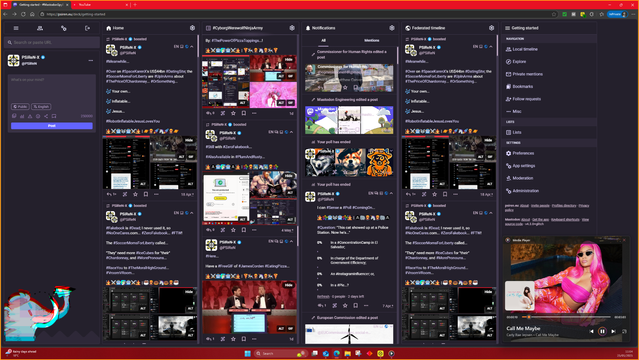Image resolution: width=639 pixels, height=360 pixels.
Task: Open the Public visibility dropdown
Action: (20, 106)
